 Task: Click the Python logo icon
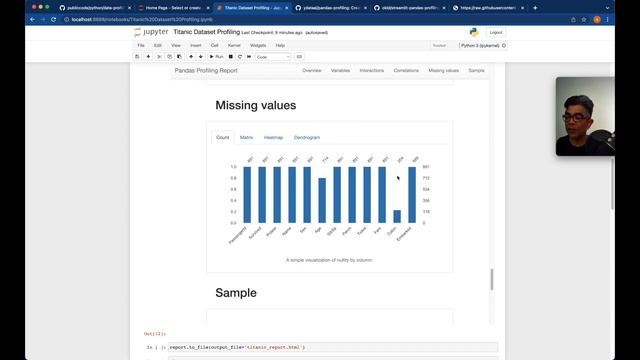[474, 32]
